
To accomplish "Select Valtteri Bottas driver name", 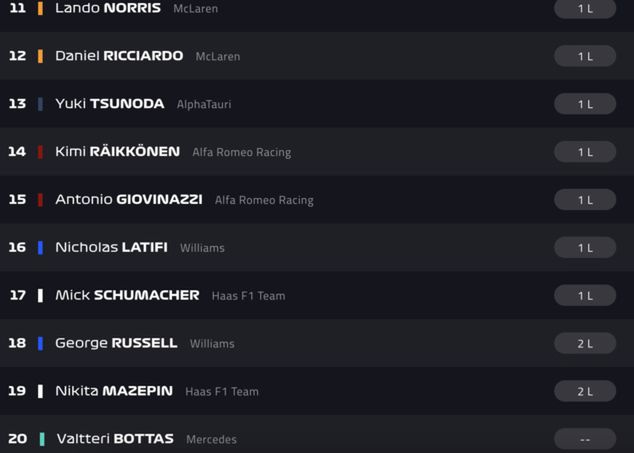I will pyautogui.click(x=115, y=439).
